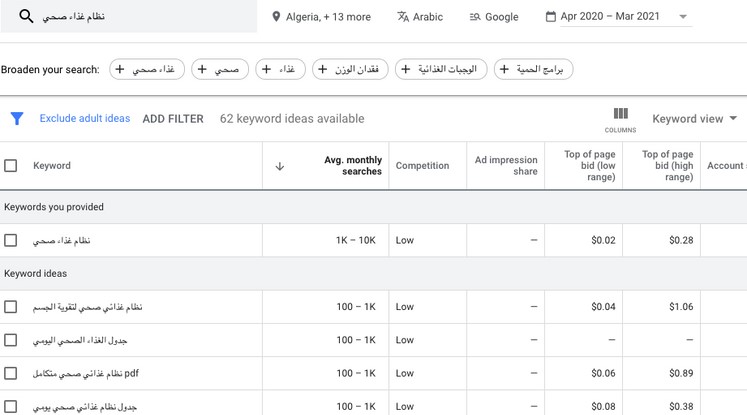747x415 pixels.
Task: Click the keyword جدول الغذاء الصحي اليومي
Action: tap(80, 340)
